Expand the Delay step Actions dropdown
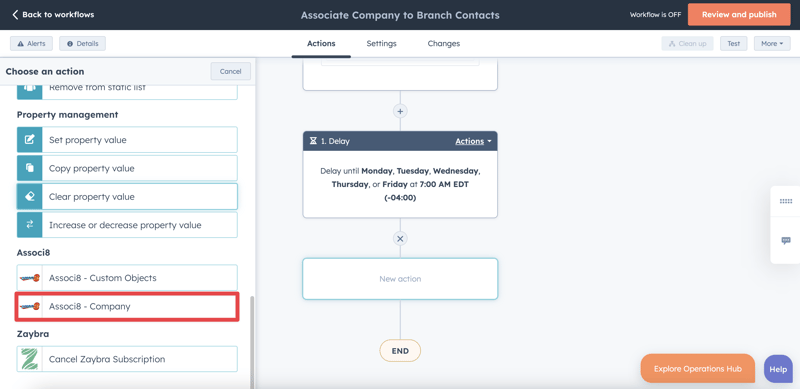Screen dimensions: 800x389 pos(473,141)
